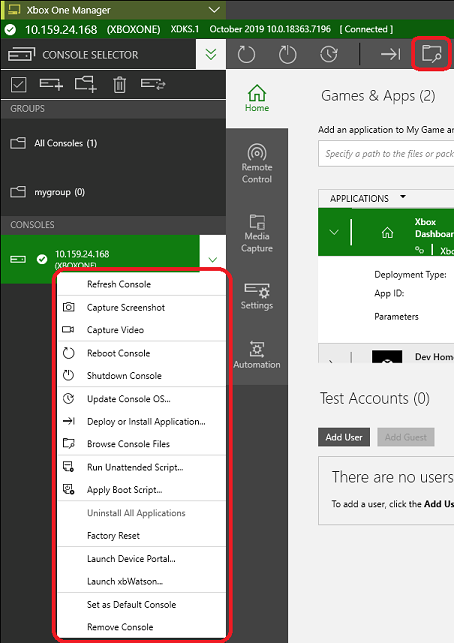Click the select-all consoles checkbox icon
Viewport: 454px width, 643px height.
[19, 85]
